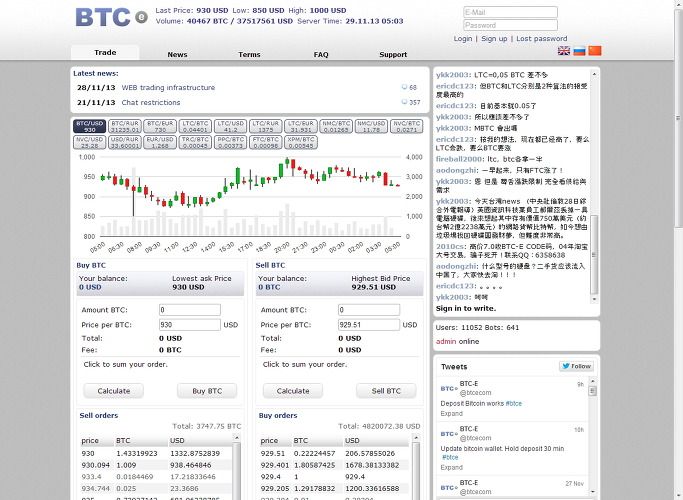
Task: Open comments icon beside count 68
Action: (404, 87)
